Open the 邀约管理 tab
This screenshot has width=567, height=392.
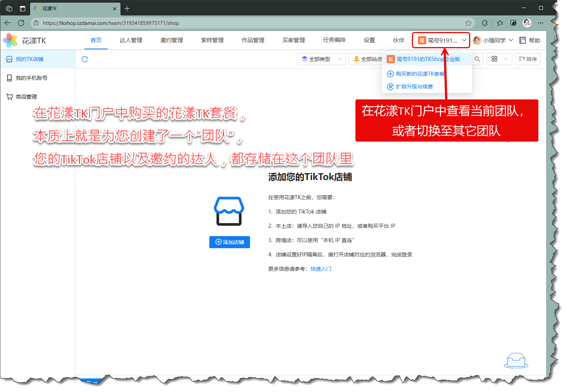click(172, 40)
